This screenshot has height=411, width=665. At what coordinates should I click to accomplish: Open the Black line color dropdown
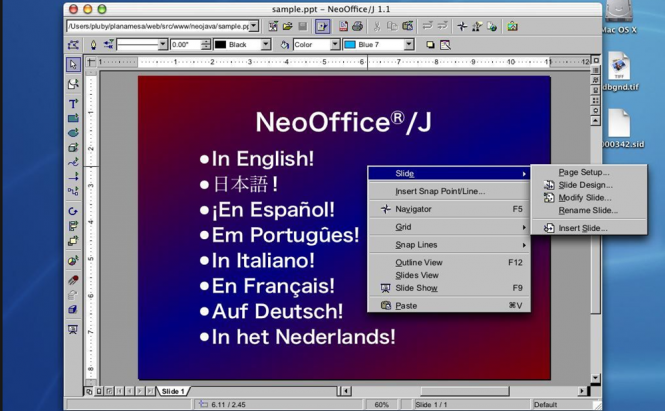pyautogui.click(x=266, y=45)
